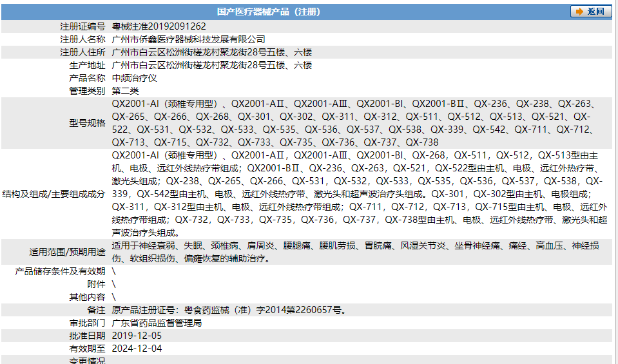Select the 生产地址 address value
The image size is (618, 364).
[211, 66]
